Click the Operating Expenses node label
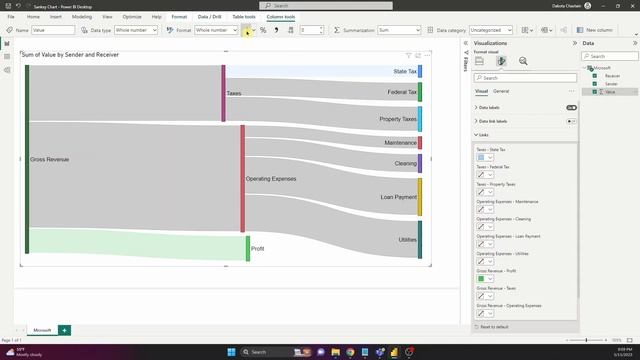The height and width of the screenshot is (360, 640). coord(271,179)
